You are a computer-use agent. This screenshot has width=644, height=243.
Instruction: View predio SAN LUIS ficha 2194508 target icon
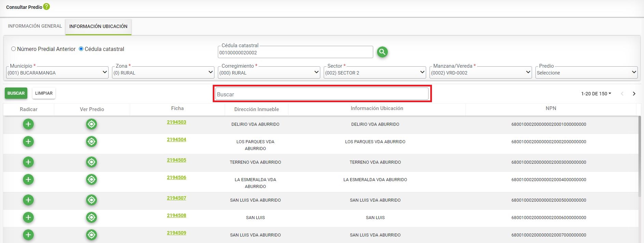click(x=92, y=217)
